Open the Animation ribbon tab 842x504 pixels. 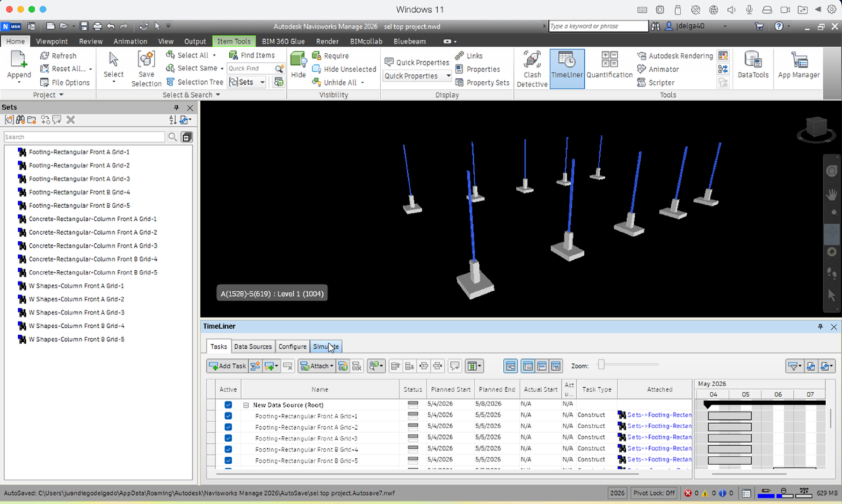tap(130, 41)
